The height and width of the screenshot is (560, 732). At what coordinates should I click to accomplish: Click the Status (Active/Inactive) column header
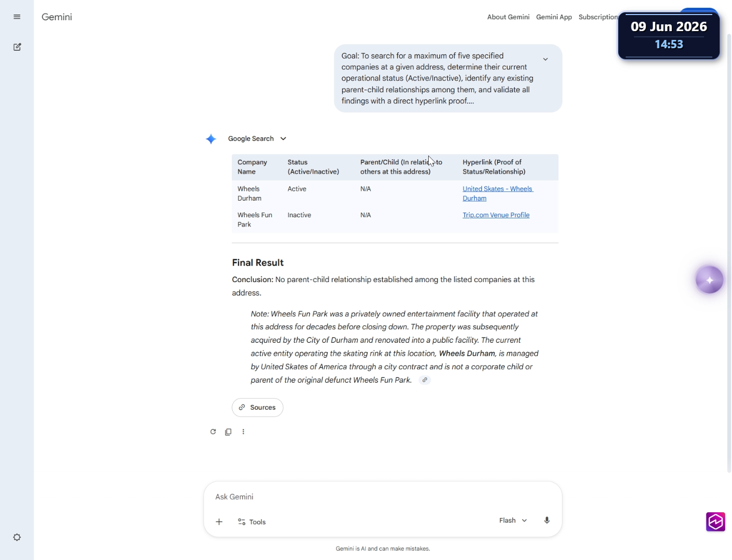click(x=314, y=167)
